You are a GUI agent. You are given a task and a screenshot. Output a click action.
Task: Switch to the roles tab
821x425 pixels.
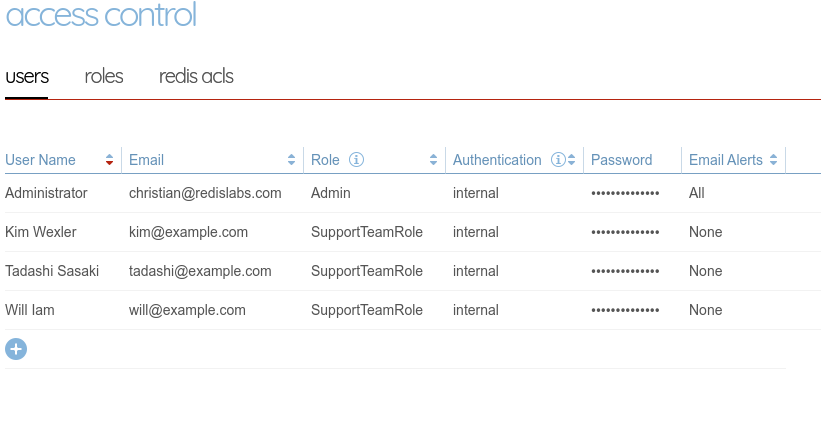[x=104, y=77]
